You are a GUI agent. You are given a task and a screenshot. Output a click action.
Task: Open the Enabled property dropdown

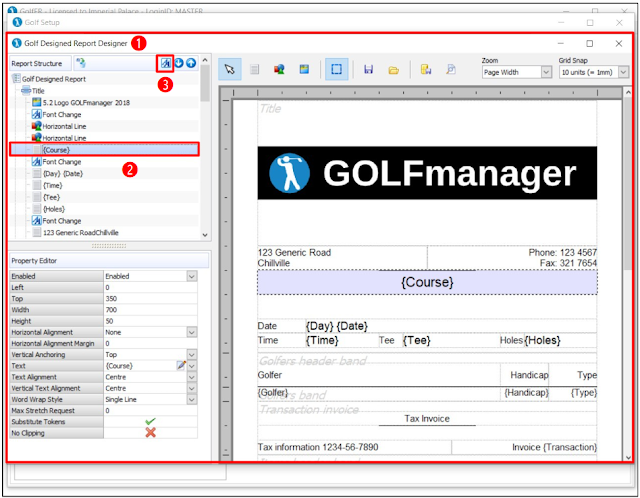(x=191, y=276)
